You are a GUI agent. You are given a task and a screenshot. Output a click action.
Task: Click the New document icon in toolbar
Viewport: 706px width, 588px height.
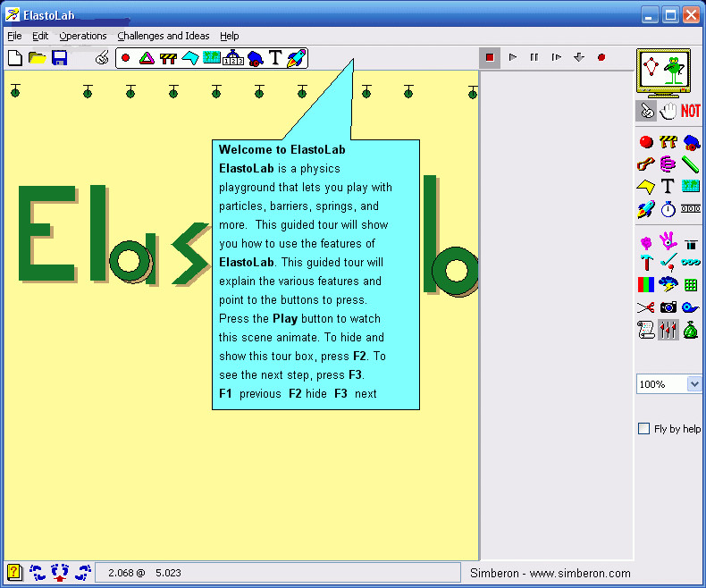tap(15, 58)
